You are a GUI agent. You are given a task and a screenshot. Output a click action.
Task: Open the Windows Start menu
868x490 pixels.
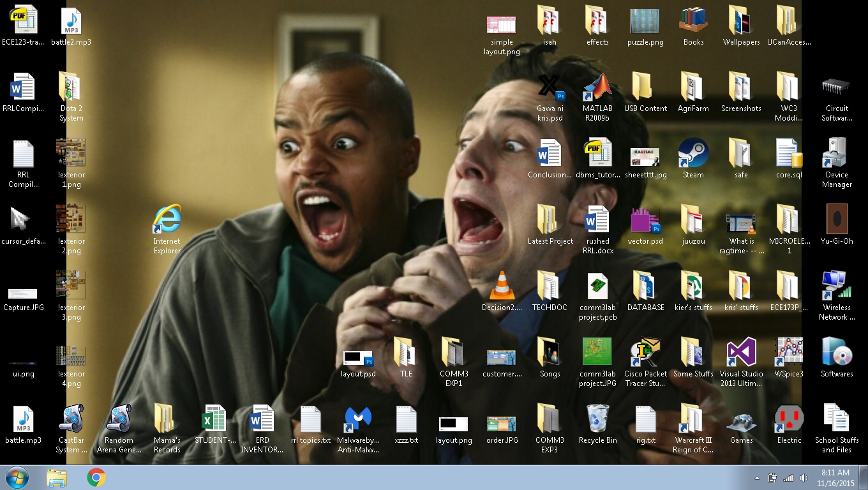(x=17, y=477)
